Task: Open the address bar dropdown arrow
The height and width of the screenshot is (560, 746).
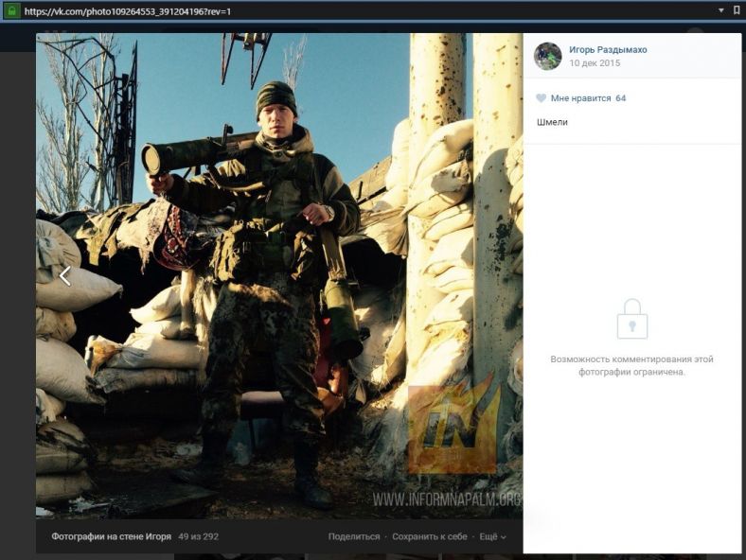Action: tap(720, 10)
